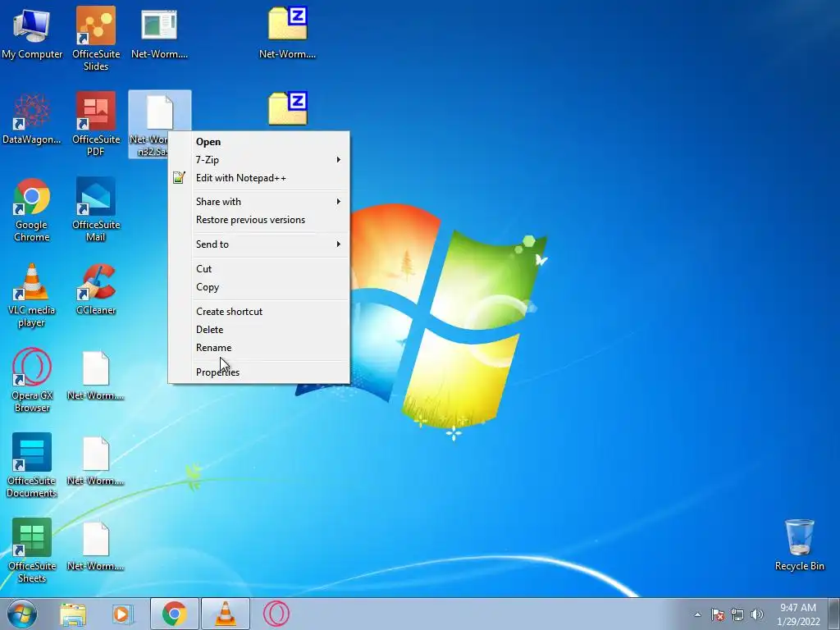This screenshot has width=840, height=630.
Task: Show hidden tray icons arrow
Action: (x=697, y=614)
